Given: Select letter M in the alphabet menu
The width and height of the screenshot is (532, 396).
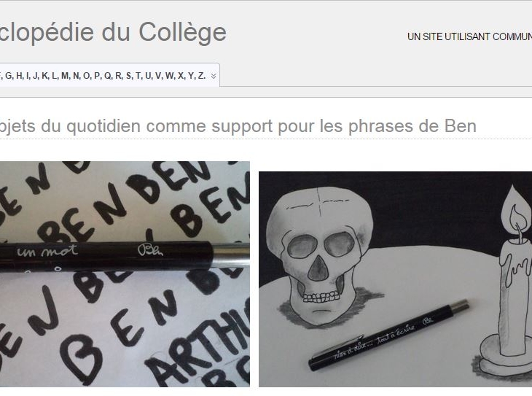Looking at the screenshot, I should point(65,76).
